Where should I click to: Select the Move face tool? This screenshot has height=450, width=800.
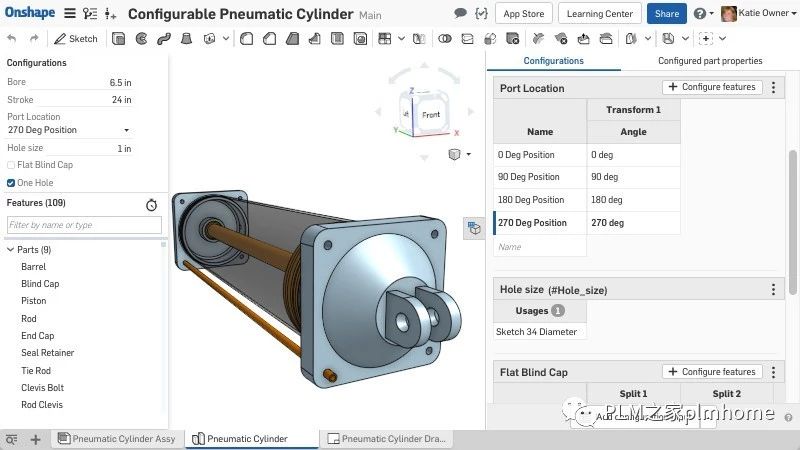coord(583,39)
